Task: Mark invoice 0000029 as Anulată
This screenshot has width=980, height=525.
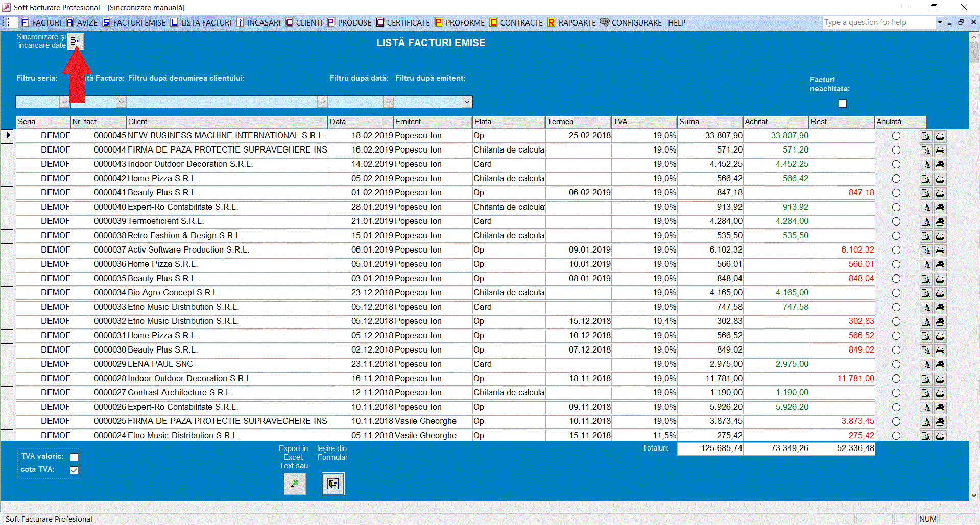Action: pos(896,364)
